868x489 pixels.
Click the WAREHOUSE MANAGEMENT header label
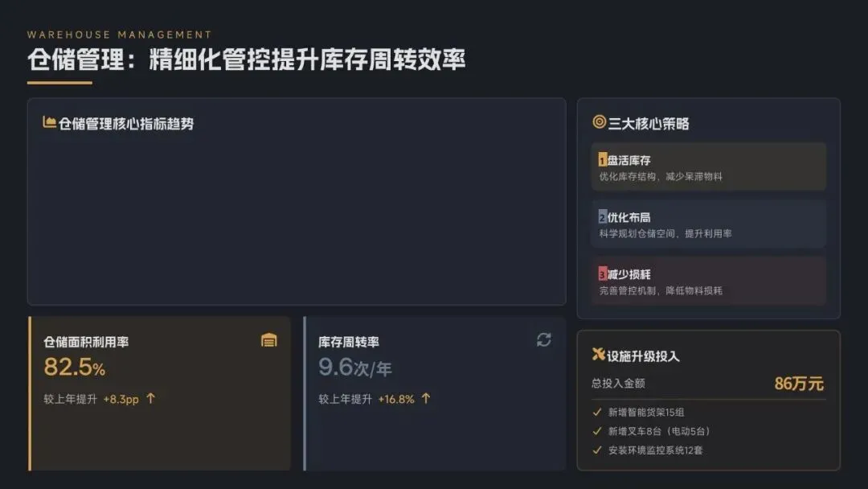tap(119, 35)
